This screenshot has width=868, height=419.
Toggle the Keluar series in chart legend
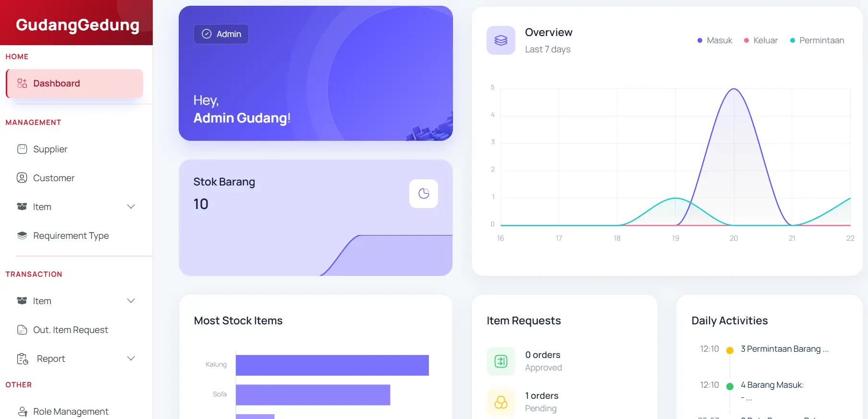[761, 40]
